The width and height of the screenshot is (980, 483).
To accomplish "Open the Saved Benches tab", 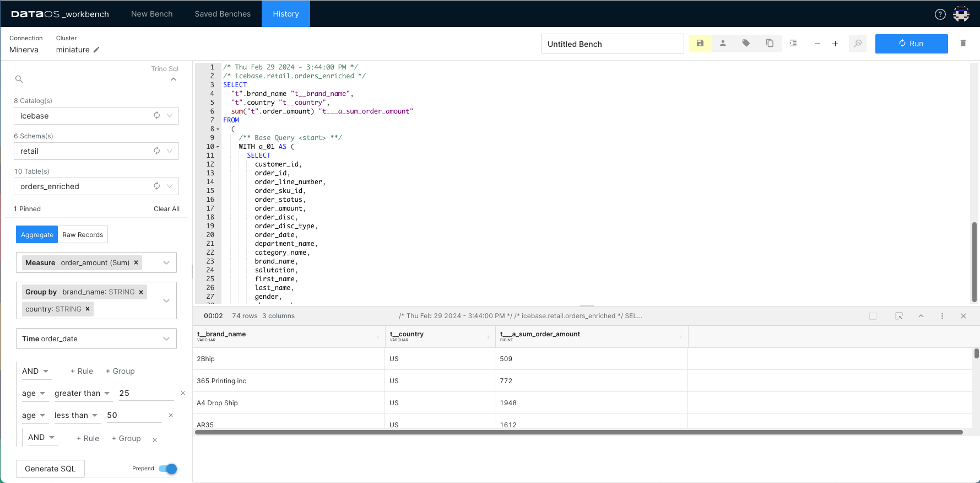I will point(223,14).
